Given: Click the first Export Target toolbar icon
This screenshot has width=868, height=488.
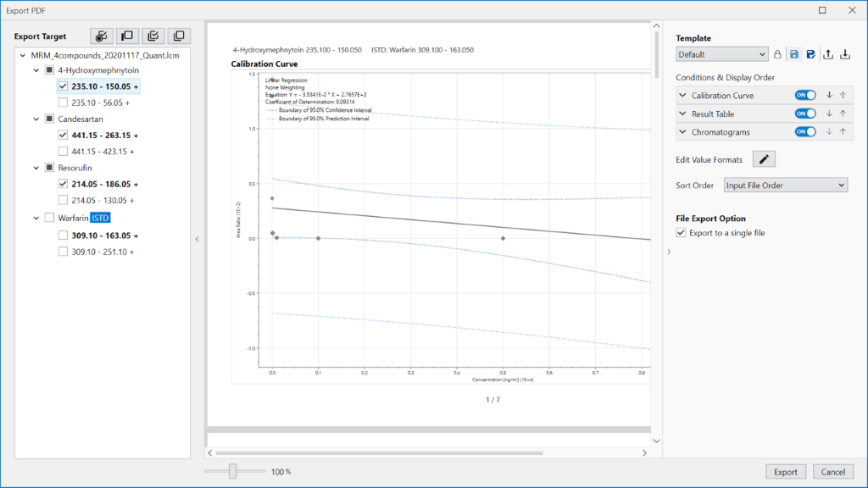Looking at the screenshot, I should pos(102,36).
